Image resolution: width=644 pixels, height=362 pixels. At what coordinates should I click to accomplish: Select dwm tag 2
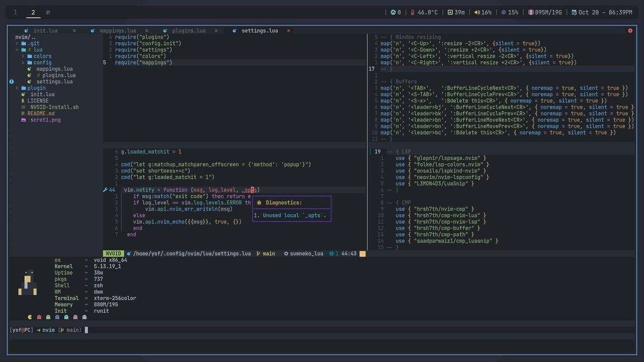(x=33, y=12)
